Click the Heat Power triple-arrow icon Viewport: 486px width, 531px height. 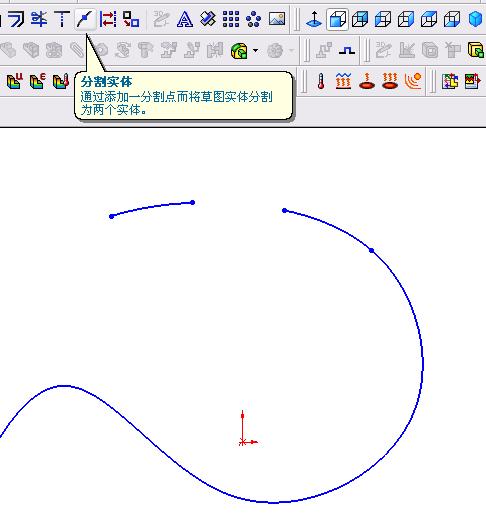coord(390,81)
